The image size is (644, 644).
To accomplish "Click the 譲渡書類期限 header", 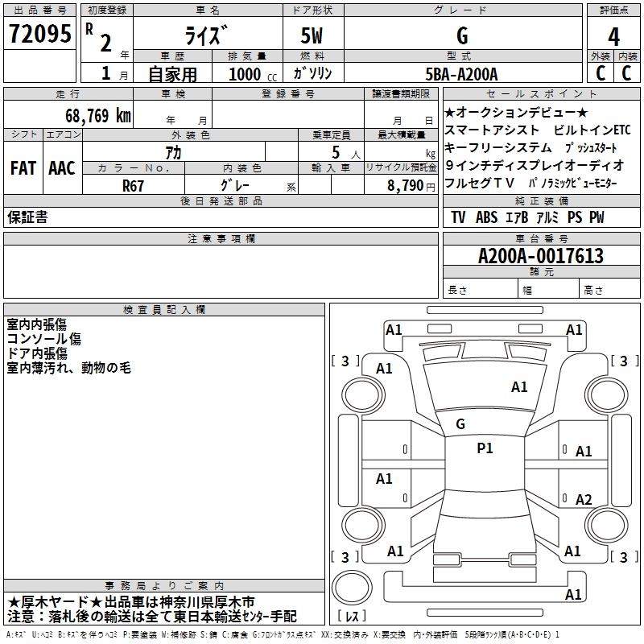I will (401, 93).
